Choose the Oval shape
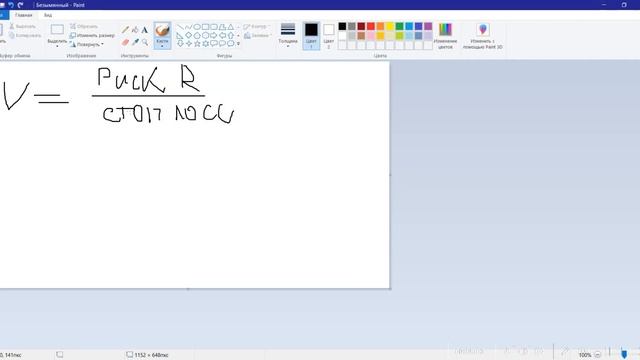Viewport: 640px width, 360px height. (x=197, y=27)
